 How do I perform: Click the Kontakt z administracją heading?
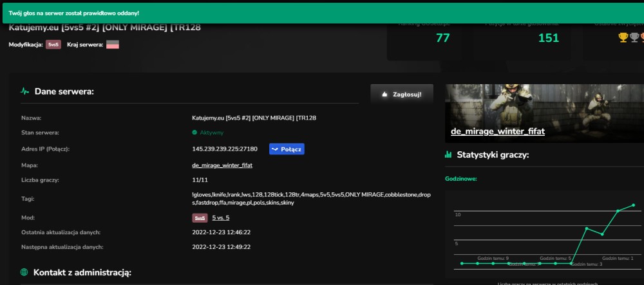[82, 272]
